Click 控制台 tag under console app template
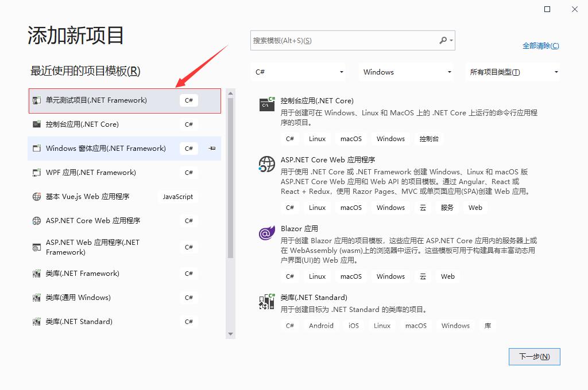Screen dimensions: 588x390 click(429, 139)
